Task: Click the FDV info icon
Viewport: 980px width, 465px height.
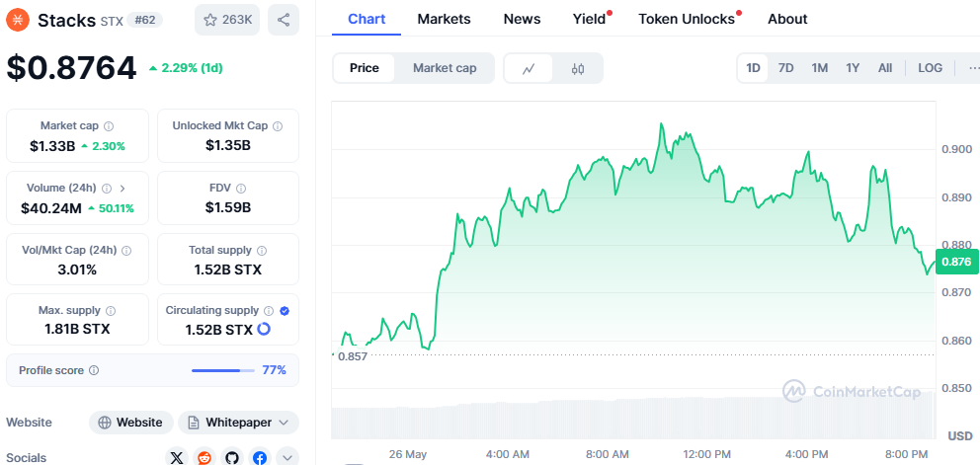Action: pos(241,189)
